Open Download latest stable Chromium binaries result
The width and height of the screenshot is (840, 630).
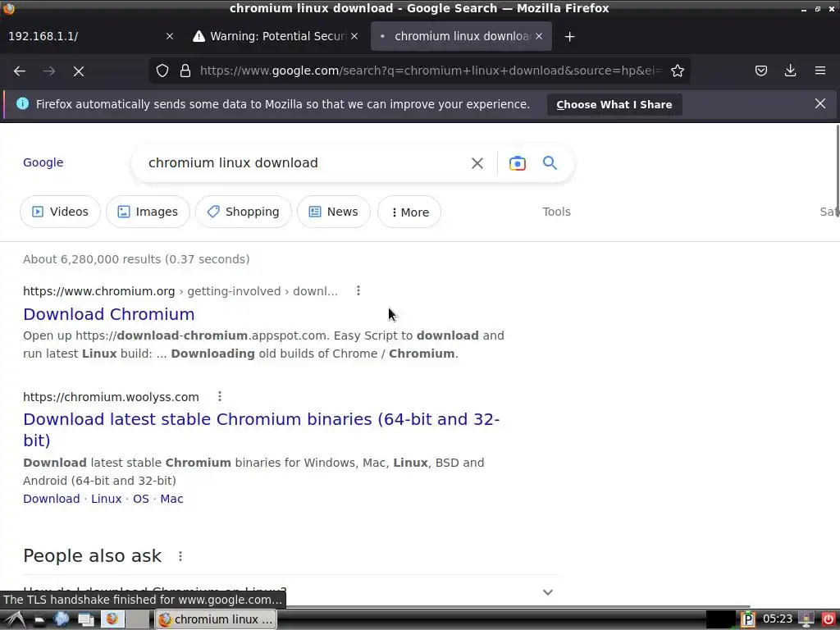point(262,430)
